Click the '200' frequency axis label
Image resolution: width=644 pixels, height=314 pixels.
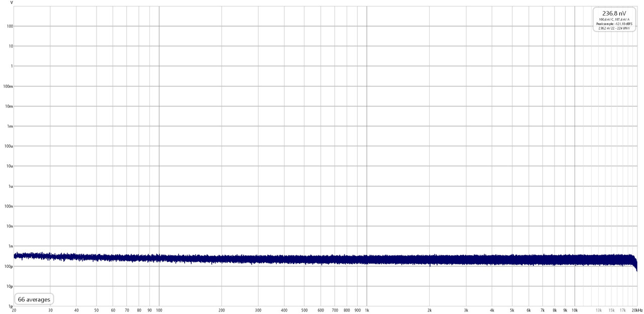pyautogui.click(x=222, y=310)
